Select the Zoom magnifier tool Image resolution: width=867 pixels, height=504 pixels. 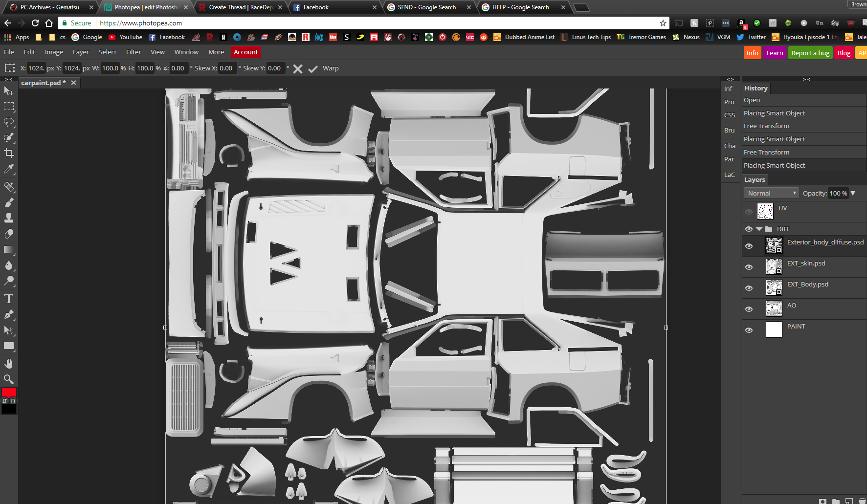[9, 379]
